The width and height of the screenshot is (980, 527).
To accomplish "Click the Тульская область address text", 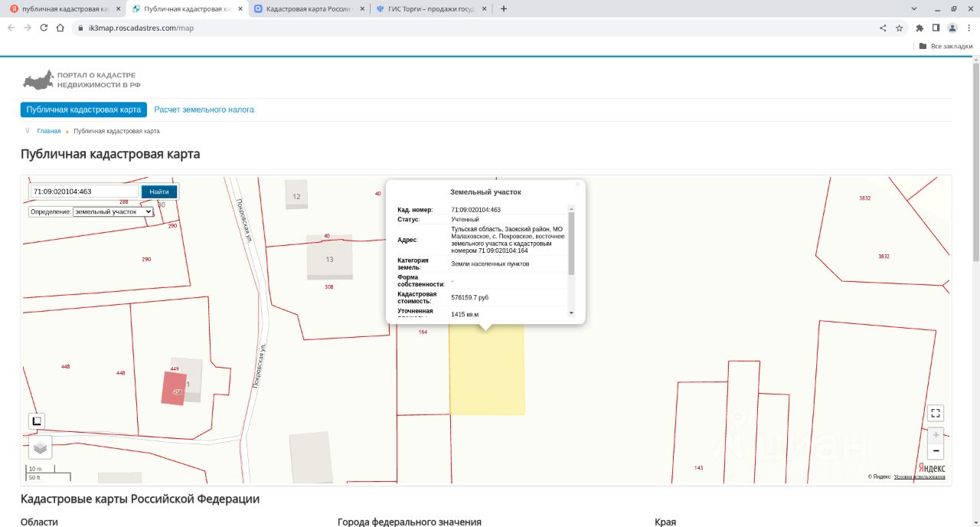I will pyautogui.click(x=508, y=240).
